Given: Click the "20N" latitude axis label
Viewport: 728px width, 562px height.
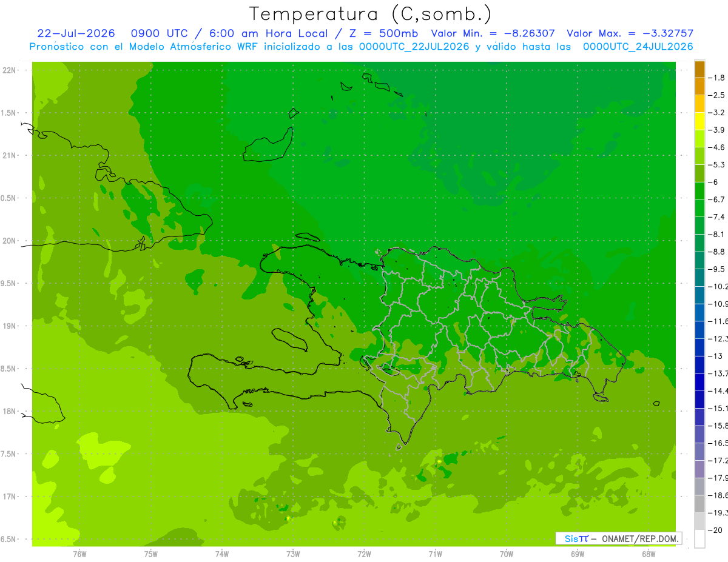Looking at the screenshot, I should [x=9, y=241].
